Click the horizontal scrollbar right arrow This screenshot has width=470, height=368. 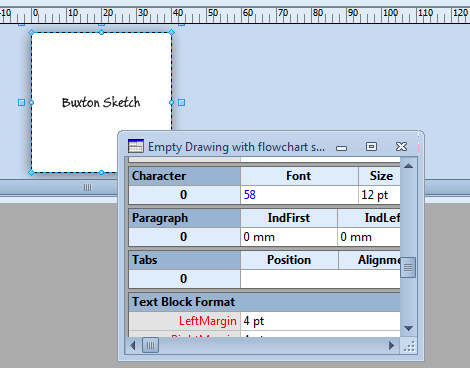click(x=392, y=345)
